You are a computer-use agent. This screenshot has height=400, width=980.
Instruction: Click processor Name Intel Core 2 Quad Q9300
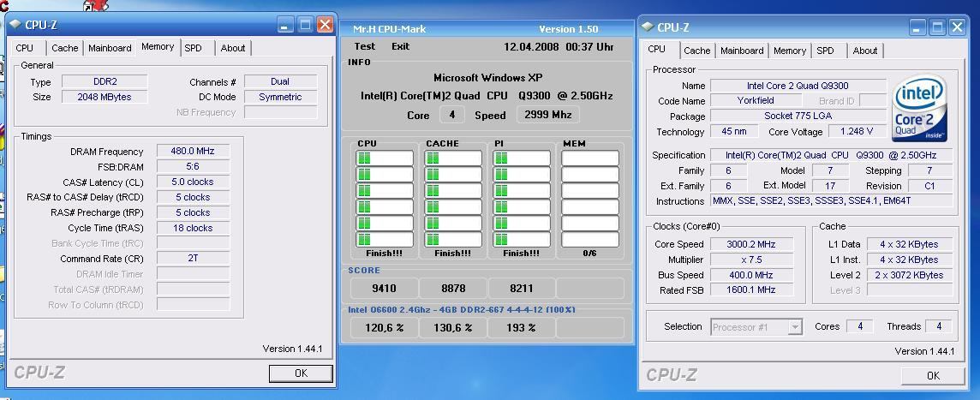(798, 86)
